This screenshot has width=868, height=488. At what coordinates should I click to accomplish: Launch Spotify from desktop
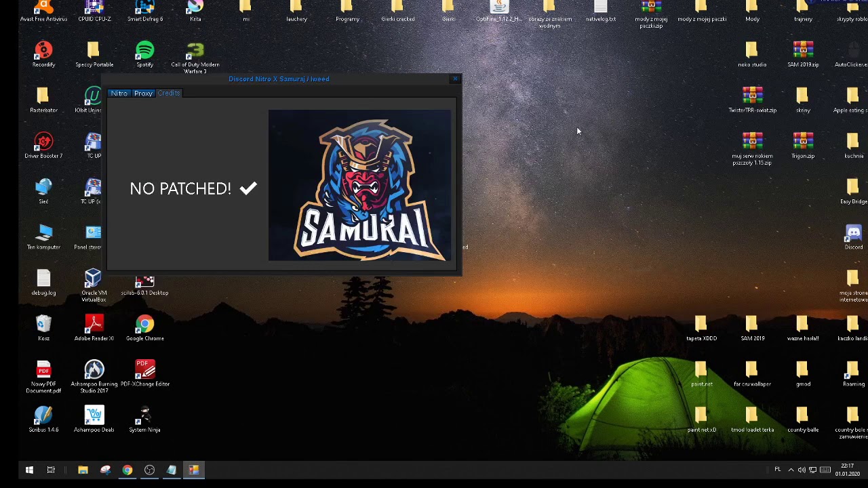pos(144,55)
